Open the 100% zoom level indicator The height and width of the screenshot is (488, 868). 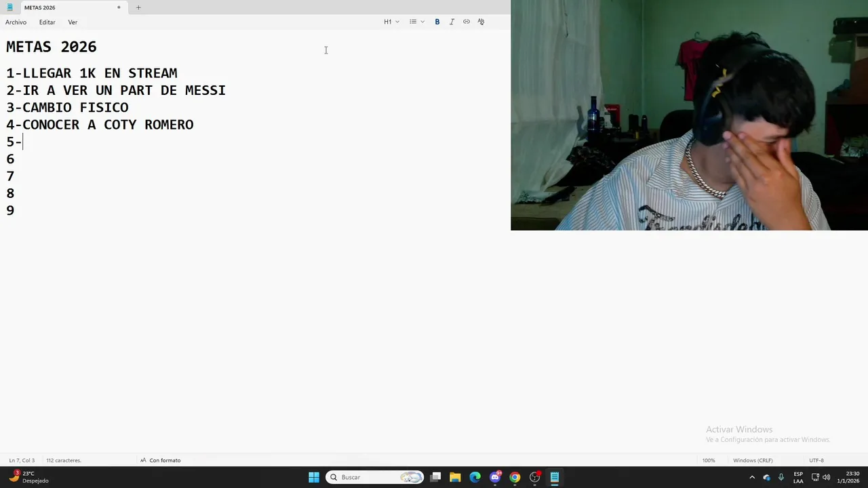coord(709,460)
